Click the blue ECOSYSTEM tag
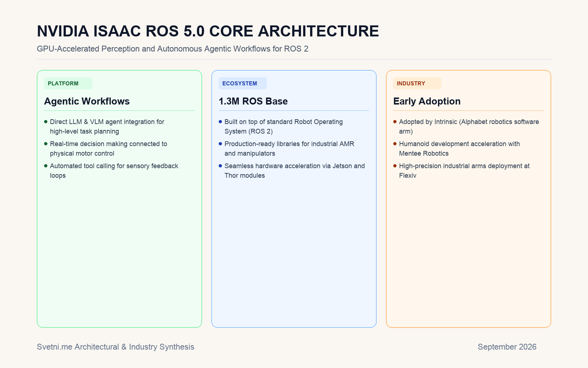This screenshot has height=368, width=588. coord(243,84)
